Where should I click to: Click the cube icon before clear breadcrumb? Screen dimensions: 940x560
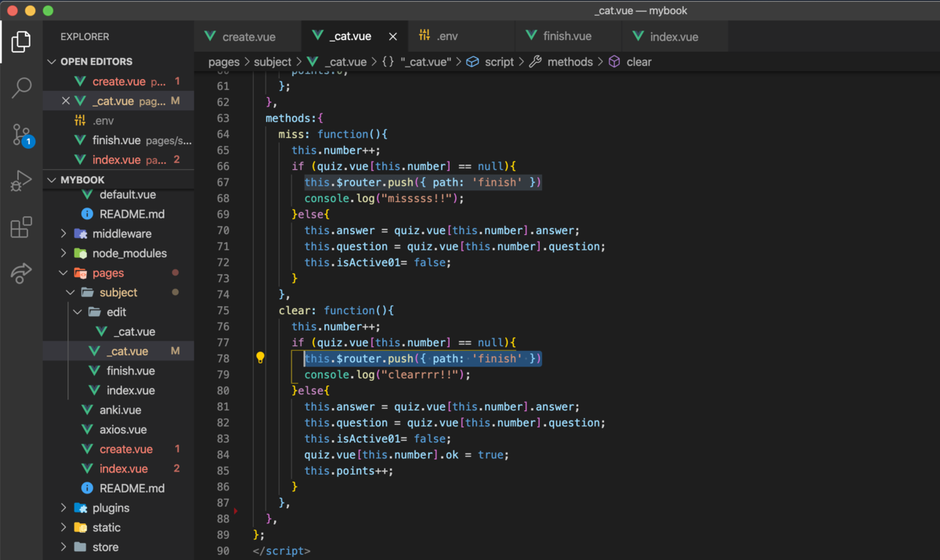pyautogui.click(x=615, y=61)
